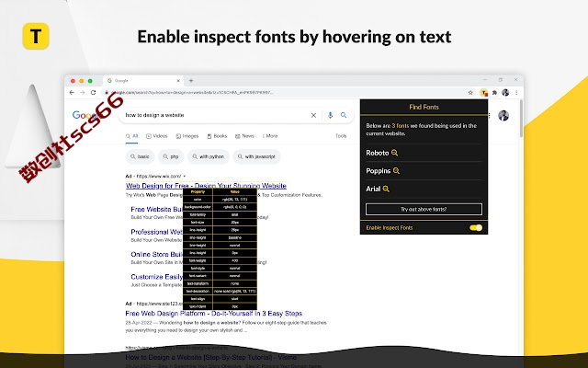Select the 'with python' suggestion chip
This screenshot has height=368, width=588.
[x=209, y=156]
